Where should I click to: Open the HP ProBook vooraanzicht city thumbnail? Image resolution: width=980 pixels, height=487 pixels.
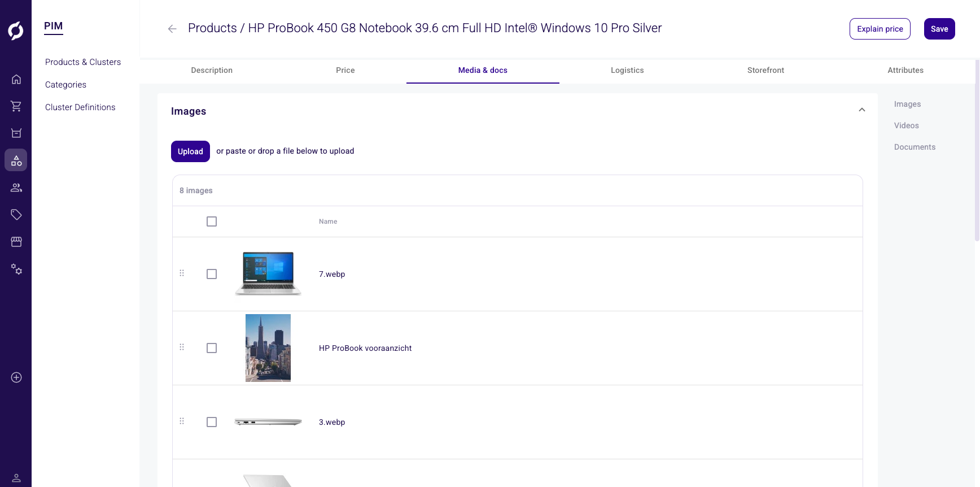click(x=268, y=348)
